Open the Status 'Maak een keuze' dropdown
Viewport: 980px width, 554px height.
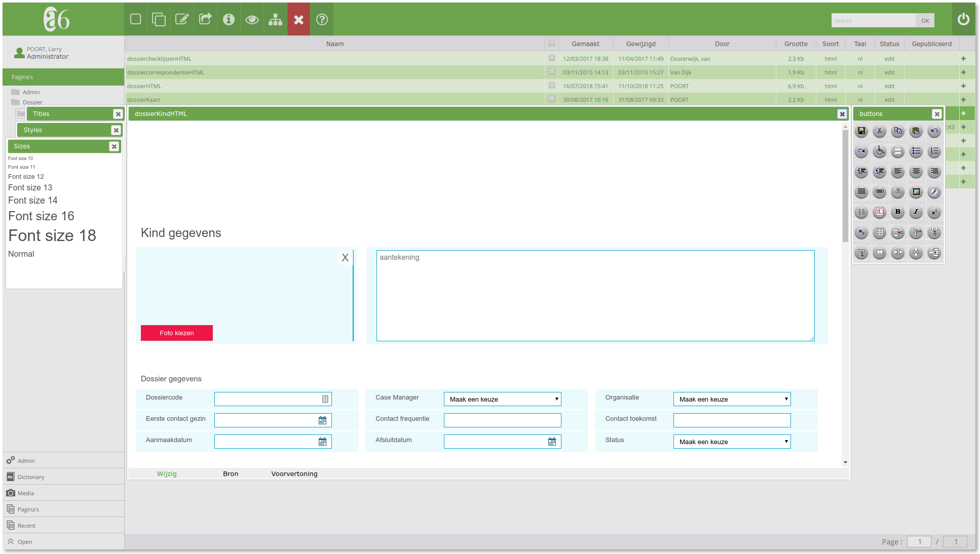click(732, 442)
